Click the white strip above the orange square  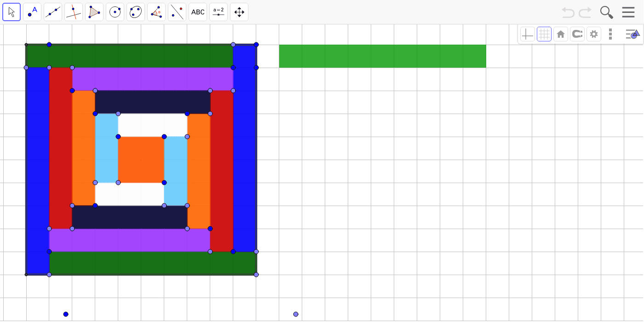[153, 125]
